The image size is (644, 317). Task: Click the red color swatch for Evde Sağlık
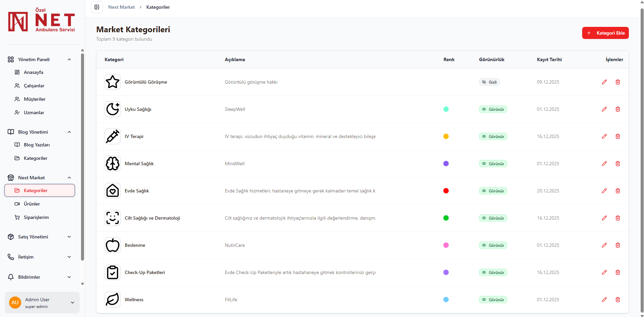(x=446, y=191)
